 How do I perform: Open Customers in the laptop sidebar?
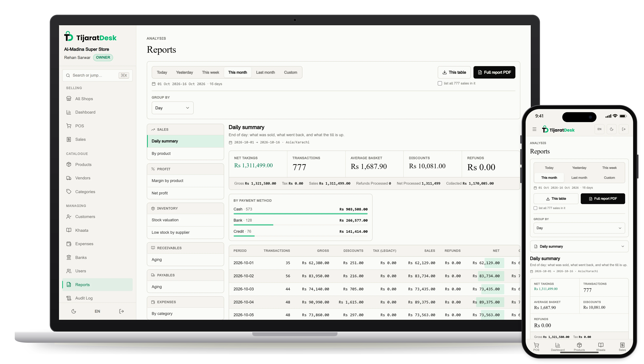point(97,217)
